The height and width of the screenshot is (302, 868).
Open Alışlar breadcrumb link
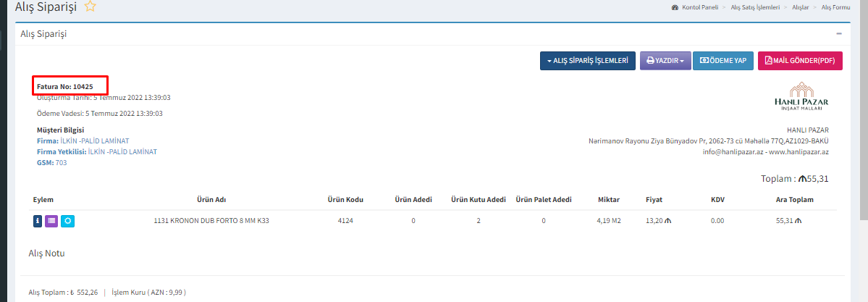pos(801,7)
